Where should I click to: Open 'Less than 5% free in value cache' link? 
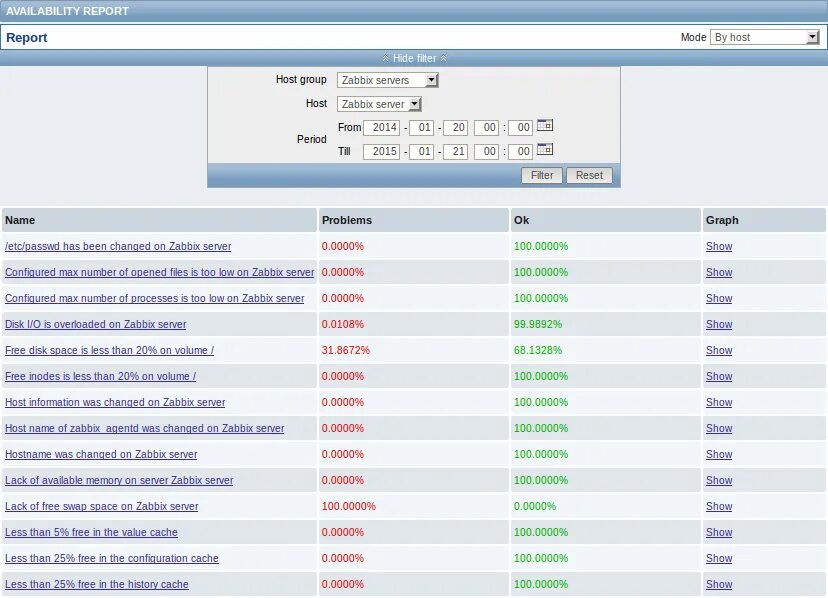pyautogui.click(x=91, y=532)
